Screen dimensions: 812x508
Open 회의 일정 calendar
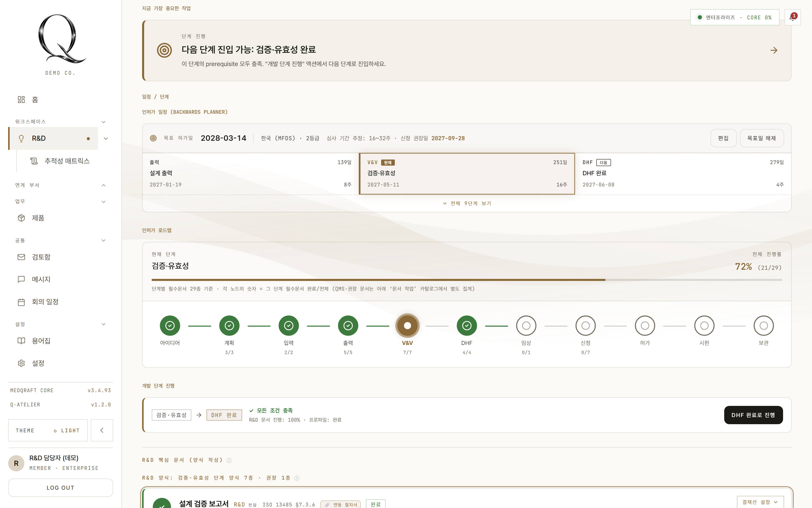(x=60, y=302)
